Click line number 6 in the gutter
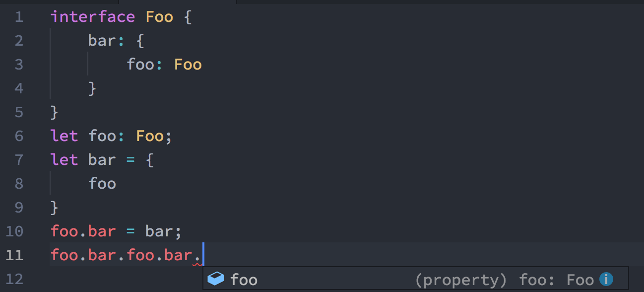The height and width of the screenshot is (292, 644). (x=19, y=136)
